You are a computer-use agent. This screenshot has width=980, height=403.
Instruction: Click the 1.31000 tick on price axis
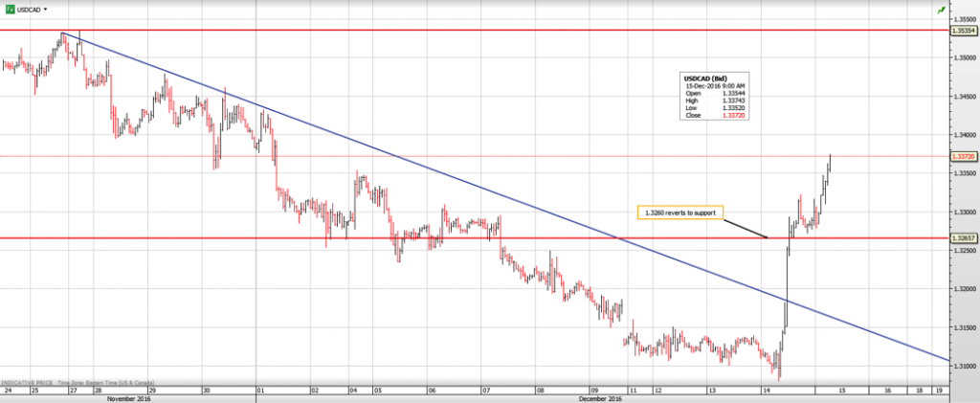(962, 366)
